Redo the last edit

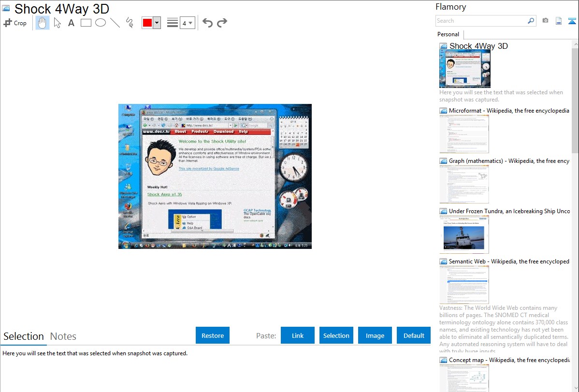[x=222, y=23]
